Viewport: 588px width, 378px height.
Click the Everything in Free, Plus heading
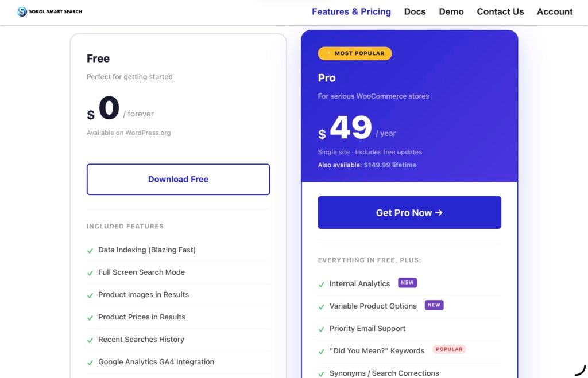pos(370,260)
